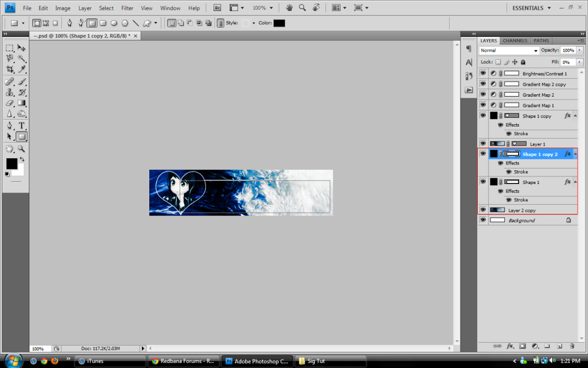
Task: Click the Ellipse shape option
Action: (x=114, y=23)
